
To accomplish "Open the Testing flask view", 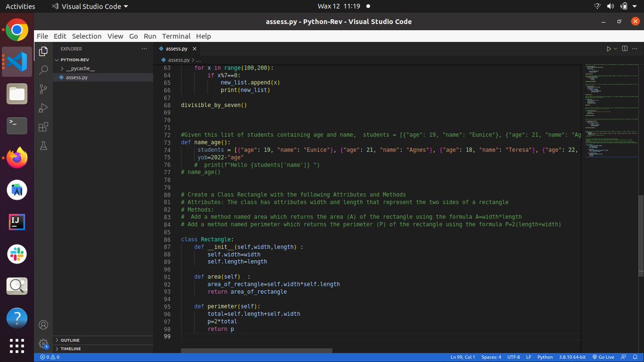I will 43,145.
